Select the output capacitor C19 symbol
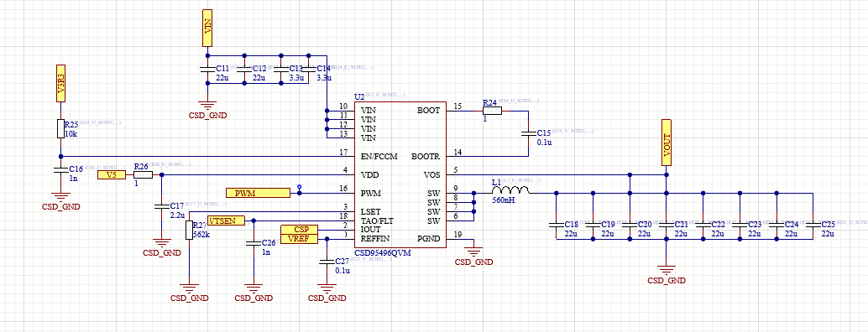 (x=593, y=225)
